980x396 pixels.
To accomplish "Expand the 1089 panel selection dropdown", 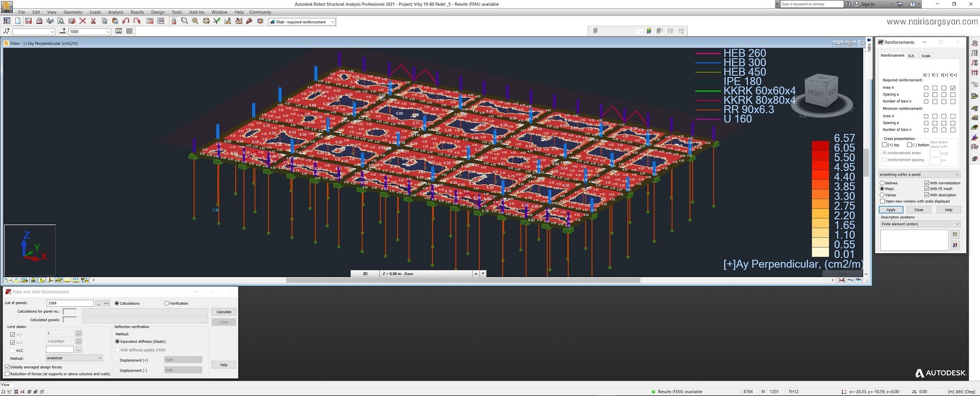I will click(108, 32).
